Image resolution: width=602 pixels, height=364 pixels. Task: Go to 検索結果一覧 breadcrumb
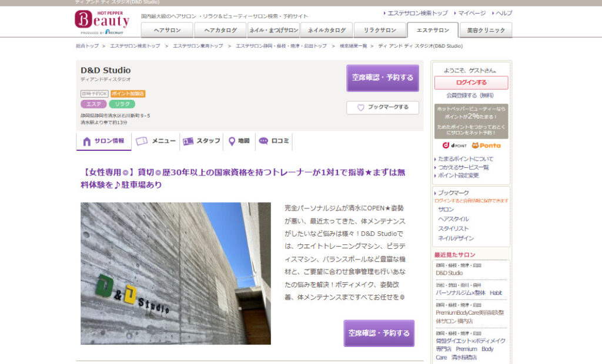353,46
